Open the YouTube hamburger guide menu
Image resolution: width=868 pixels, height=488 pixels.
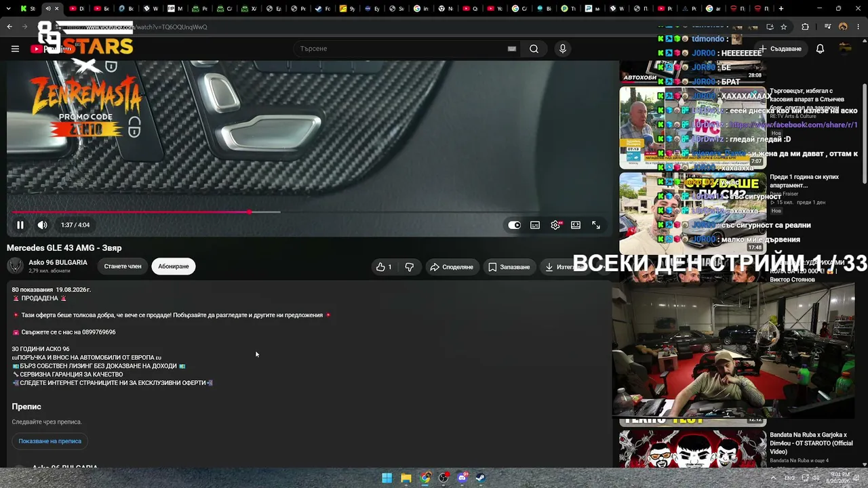[x=15, y=49]
